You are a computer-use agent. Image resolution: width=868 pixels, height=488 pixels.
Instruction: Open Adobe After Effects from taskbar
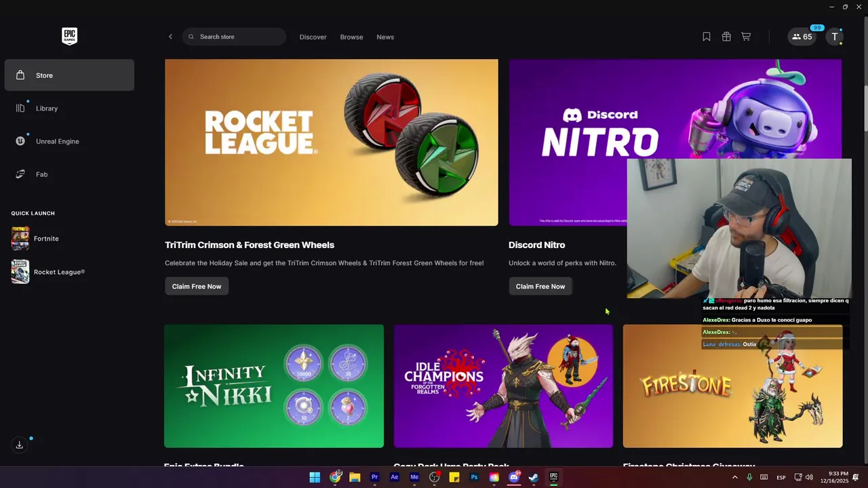click(x=395, y=477)
